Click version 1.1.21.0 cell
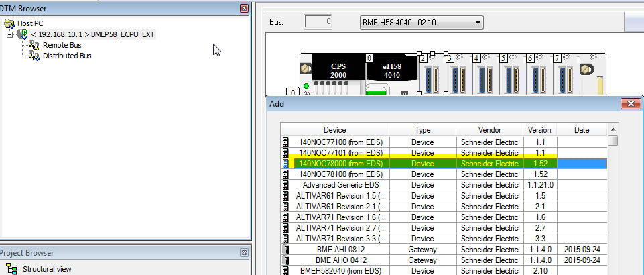This screenshot has height=275, width=644. click(x=540, y=185)
